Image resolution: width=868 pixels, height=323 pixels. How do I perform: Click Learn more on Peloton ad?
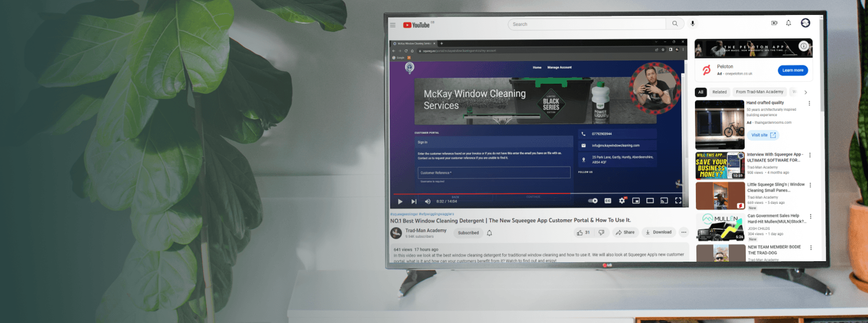tap(793, 70)
